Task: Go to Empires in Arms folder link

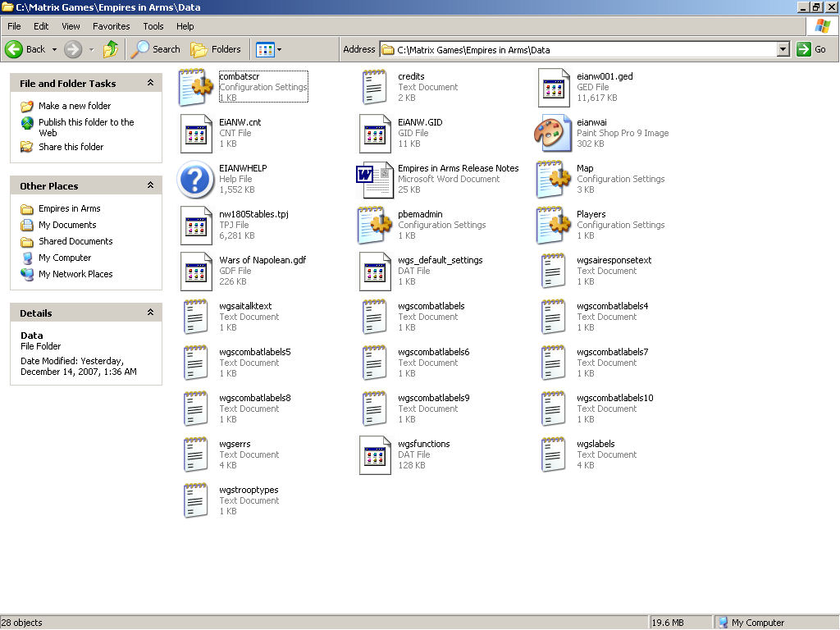Action: 69,208
